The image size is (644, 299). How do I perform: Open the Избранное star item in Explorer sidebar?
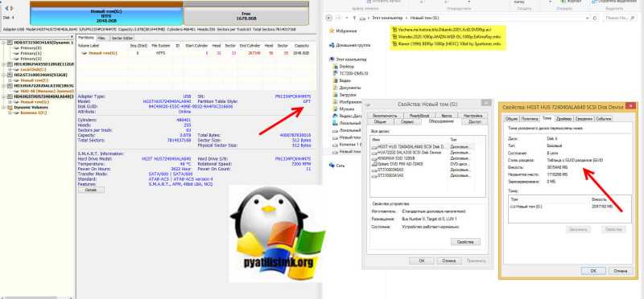[343, 31]
